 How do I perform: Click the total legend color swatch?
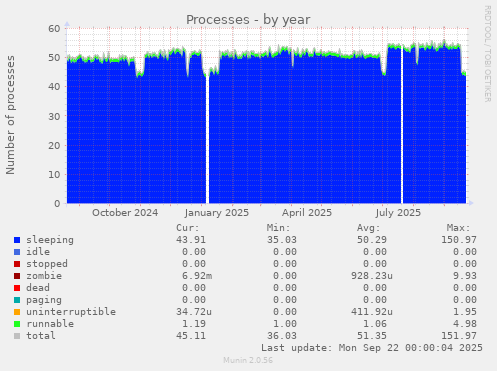[x=17, y=336]
